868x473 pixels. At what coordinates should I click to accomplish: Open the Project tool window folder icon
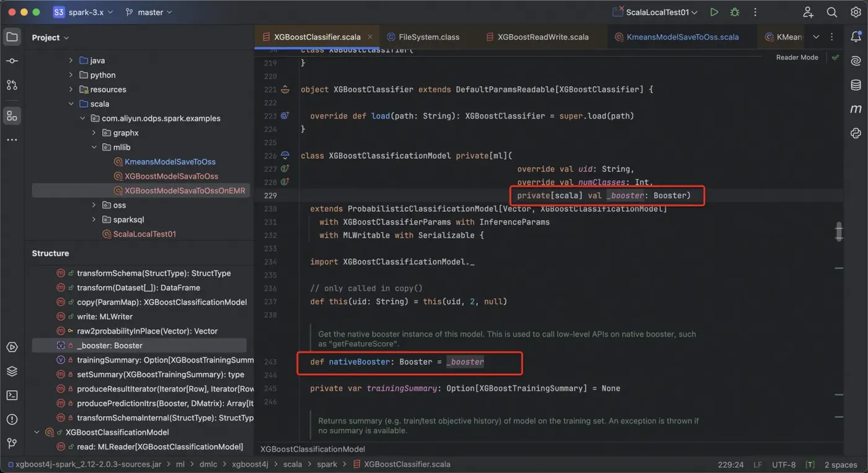point(12,37)
